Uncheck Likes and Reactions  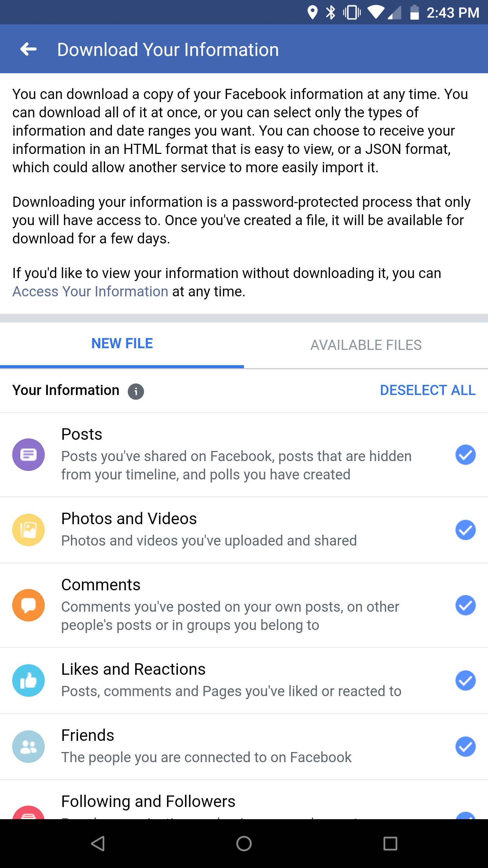pos(466,680)
